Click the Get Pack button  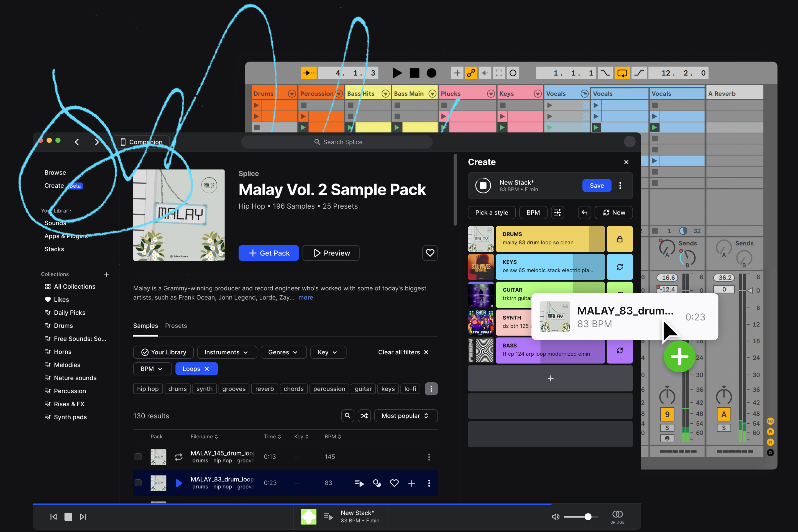[x=269, y=253]
